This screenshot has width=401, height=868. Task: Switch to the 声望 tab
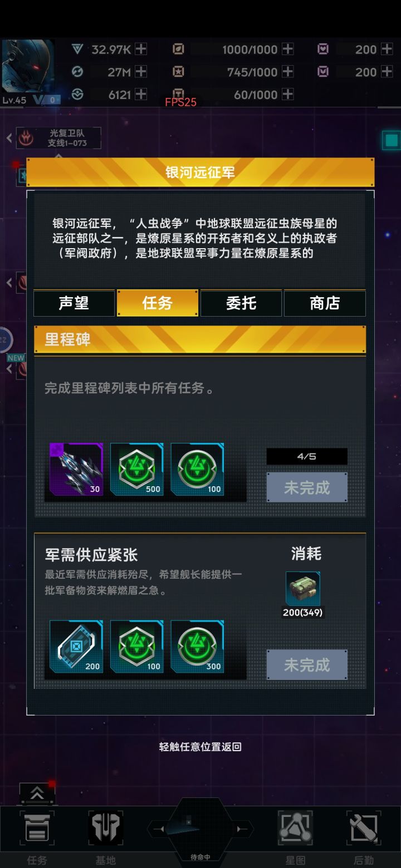[x=74, y=303]
